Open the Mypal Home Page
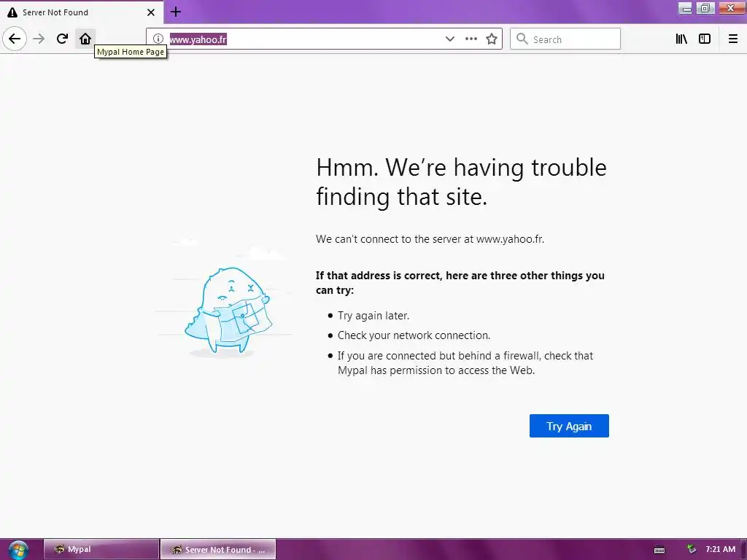 click(85, 39)
